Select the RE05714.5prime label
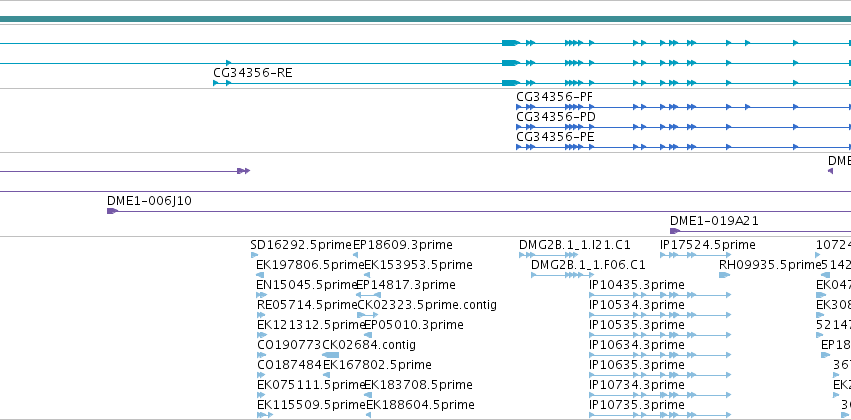This screenshot has width=851, height=420. (x=307, y=305)
